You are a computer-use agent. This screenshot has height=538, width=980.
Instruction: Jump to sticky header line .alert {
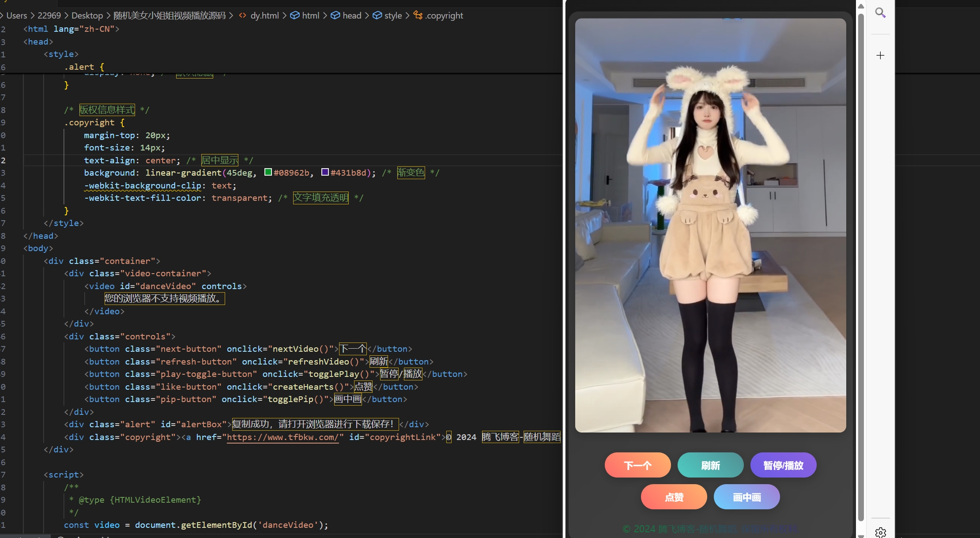click(84, 67)
